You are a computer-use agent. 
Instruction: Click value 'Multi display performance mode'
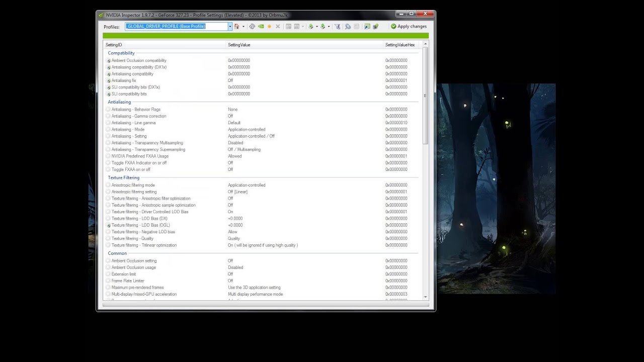(x=255, y=294)
